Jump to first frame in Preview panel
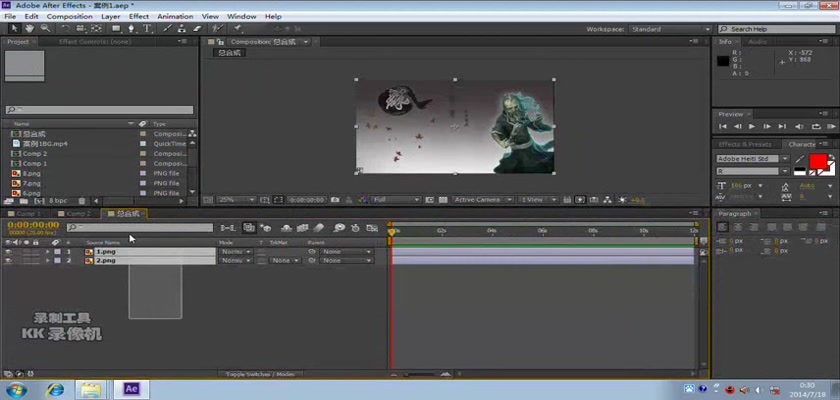Screen dimensions: 840x400 pos(723,126)
